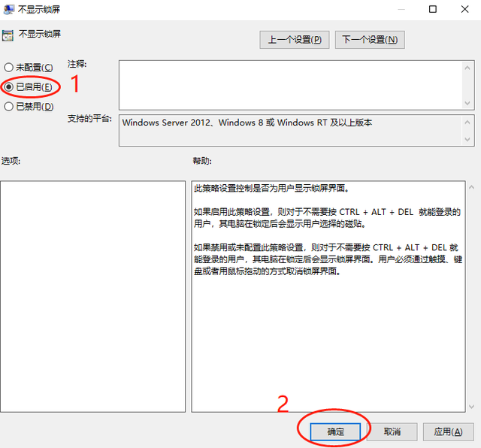Go to 上一个设置(P)
Screen dimensions: 481x448
click(x=294, y=40)
